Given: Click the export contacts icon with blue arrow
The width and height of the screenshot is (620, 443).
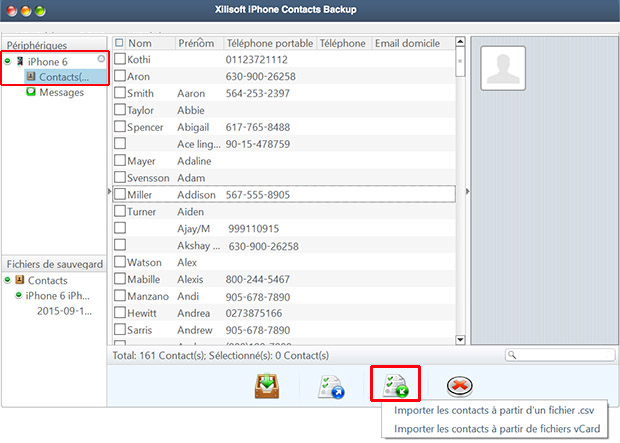Looking at the screenshot, I should (331, 387).
